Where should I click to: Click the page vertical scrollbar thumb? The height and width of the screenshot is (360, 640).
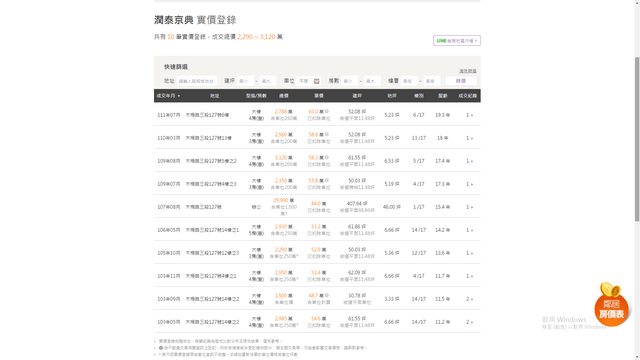[637, 139]
